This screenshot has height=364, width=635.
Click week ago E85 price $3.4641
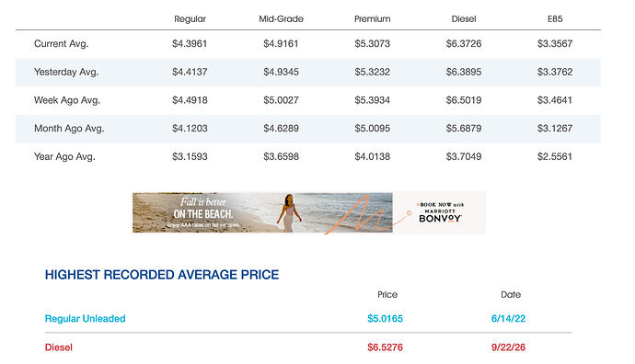555,100
